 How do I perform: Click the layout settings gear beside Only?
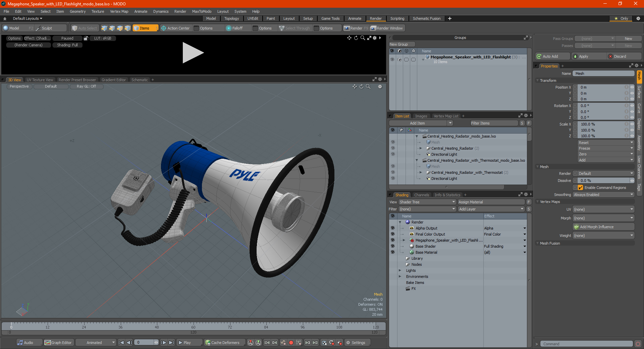click(x=638, y=18)
